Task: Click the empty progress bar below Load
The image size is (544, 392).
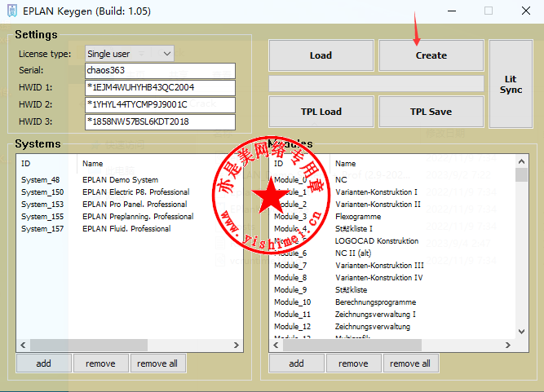Action: pos(376,83)
